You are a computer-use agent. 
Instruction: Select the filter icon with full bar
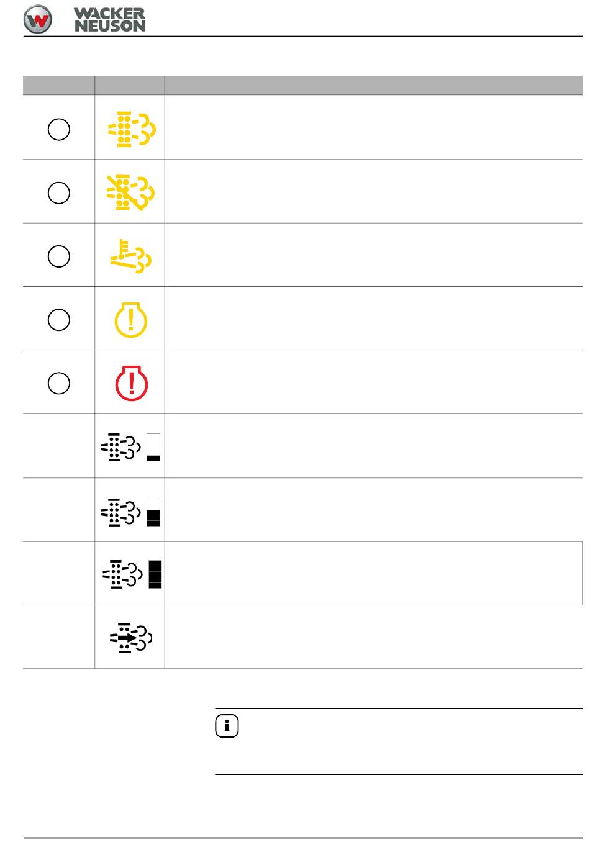pyautogui.click(x=132, y=574)
